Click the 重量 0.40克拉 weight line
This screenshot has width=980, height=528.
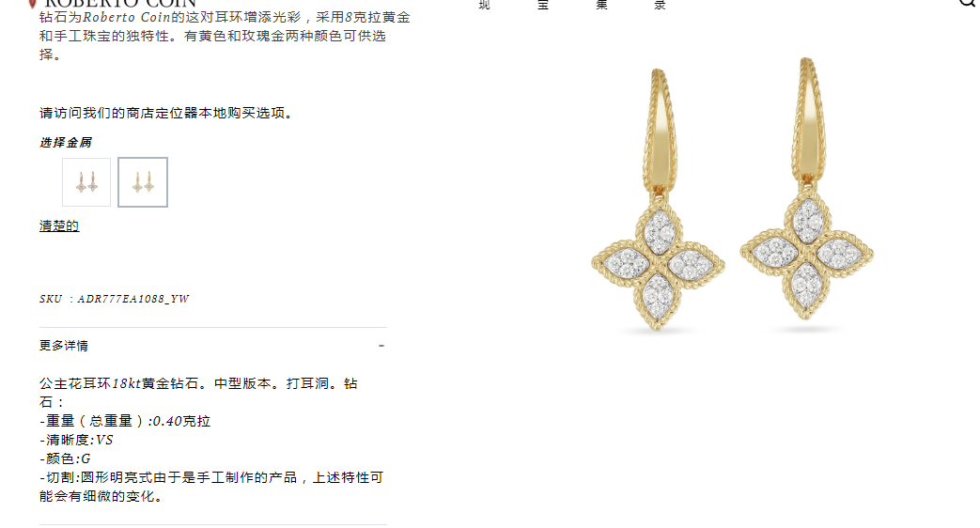[x=125, y=421]
